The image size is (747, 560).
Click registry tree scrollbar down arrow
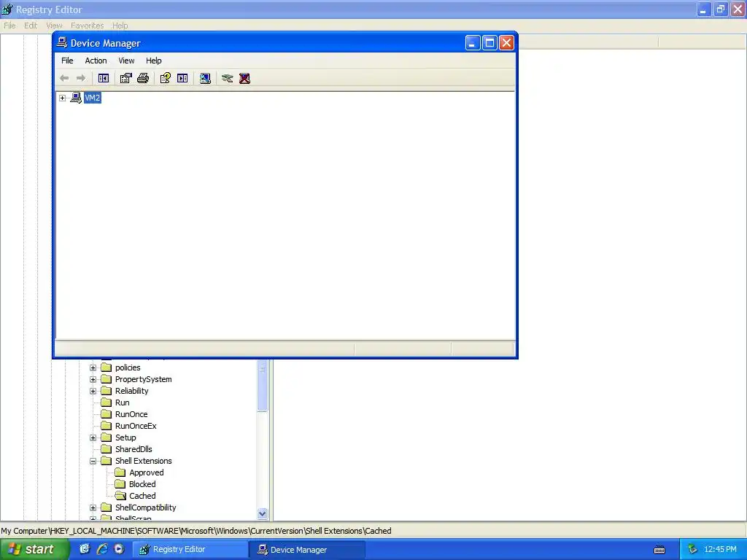[263, 514]
